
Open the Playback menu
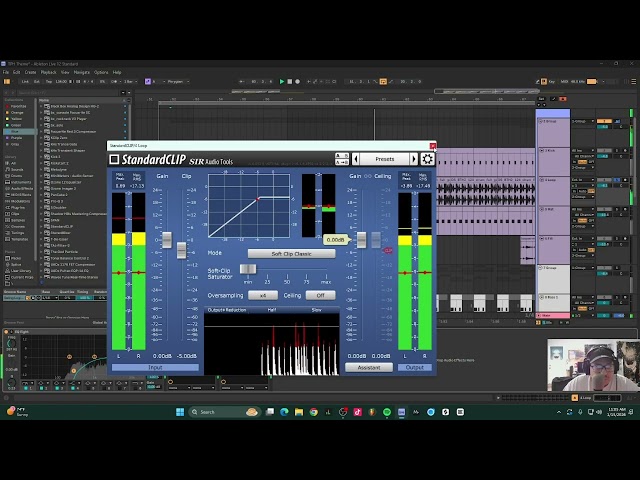(49, 72)
